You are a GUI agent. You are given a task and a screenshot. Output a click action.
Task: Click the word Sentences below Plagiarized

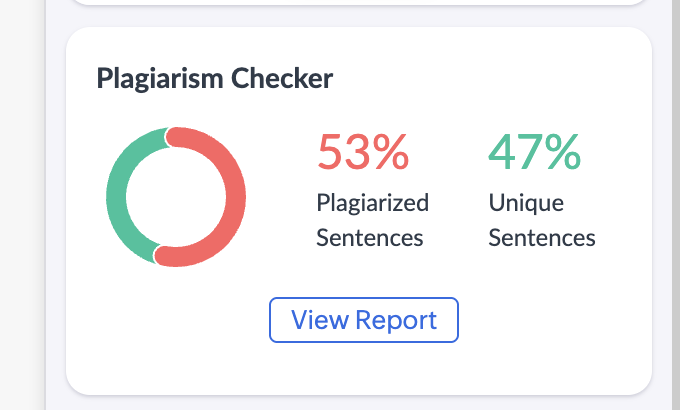point(370,238)
